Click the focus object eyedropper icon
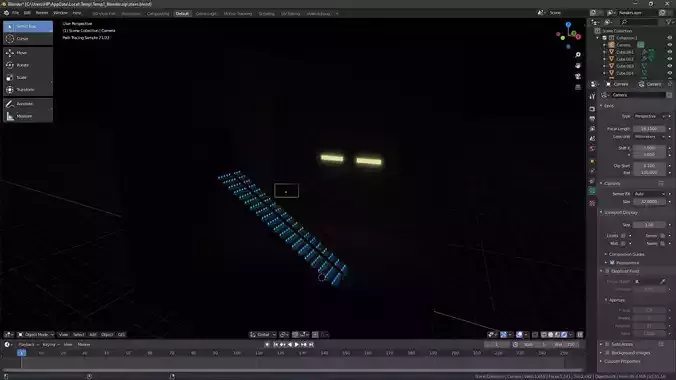The width and height of the screenshot is (676, 380). point(663,281)
